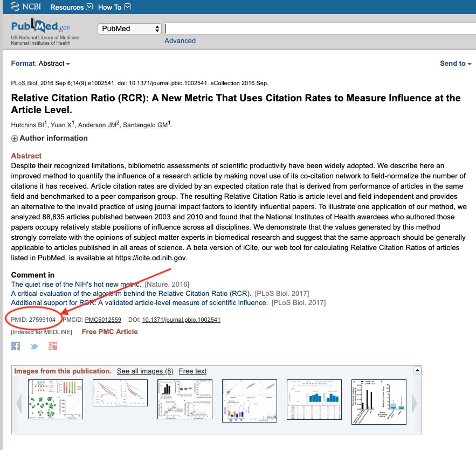
Task: Open the first publication image thumbnail
Action: (56, 399)
